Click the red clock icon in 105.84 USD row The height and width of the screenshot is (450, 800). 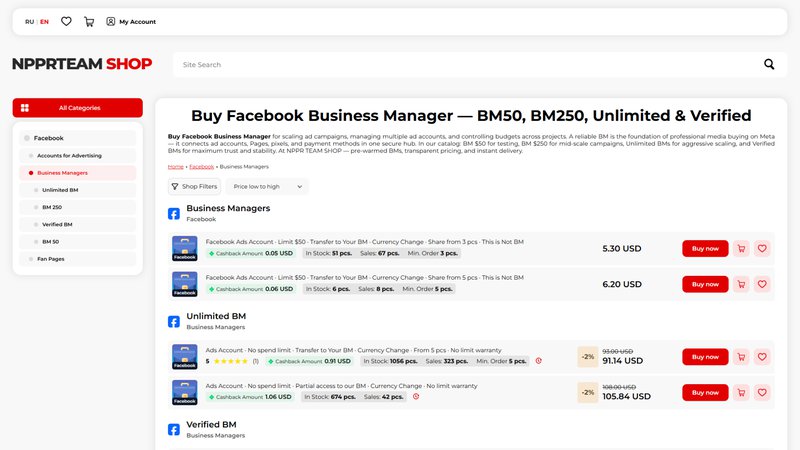coord(416,396)
